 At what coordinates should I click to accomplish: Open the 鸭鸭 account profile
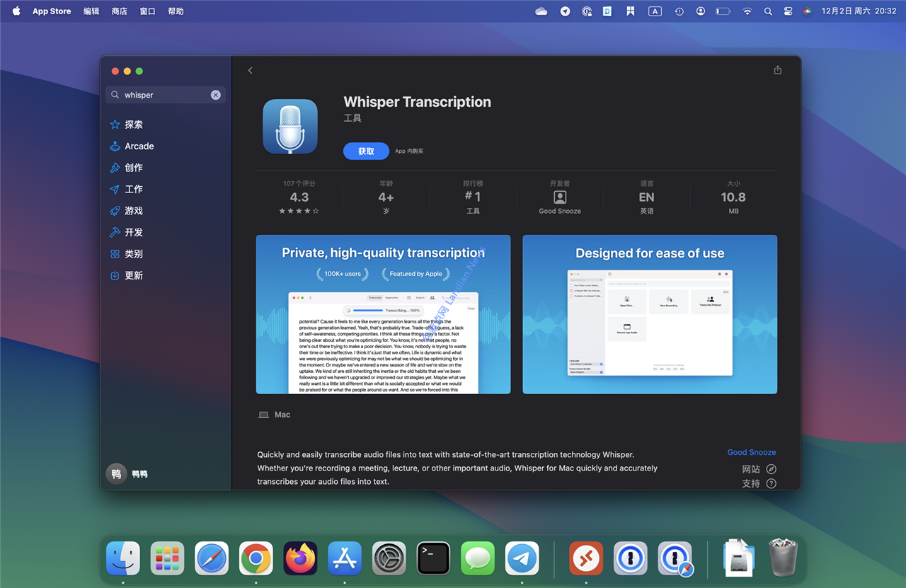click(x=127, y=474)
